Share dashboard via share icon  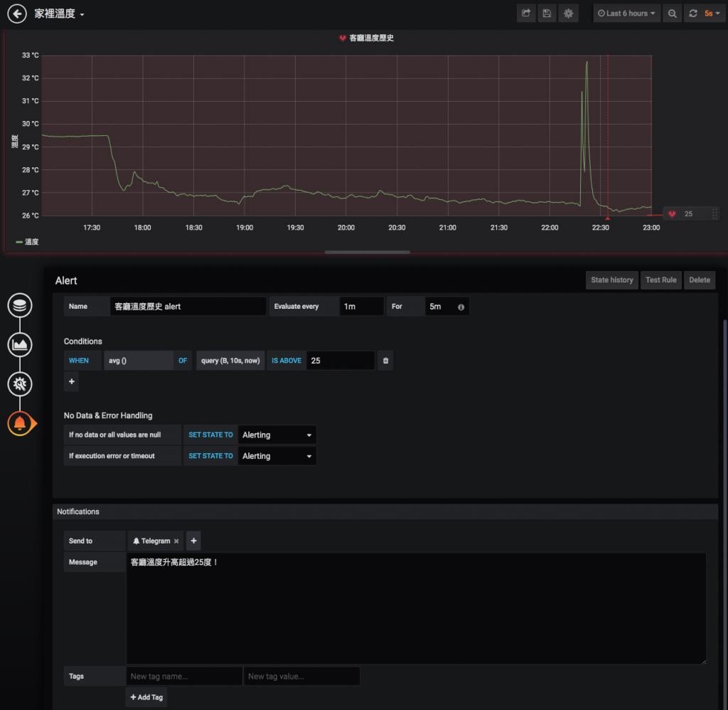click(526, 14)
